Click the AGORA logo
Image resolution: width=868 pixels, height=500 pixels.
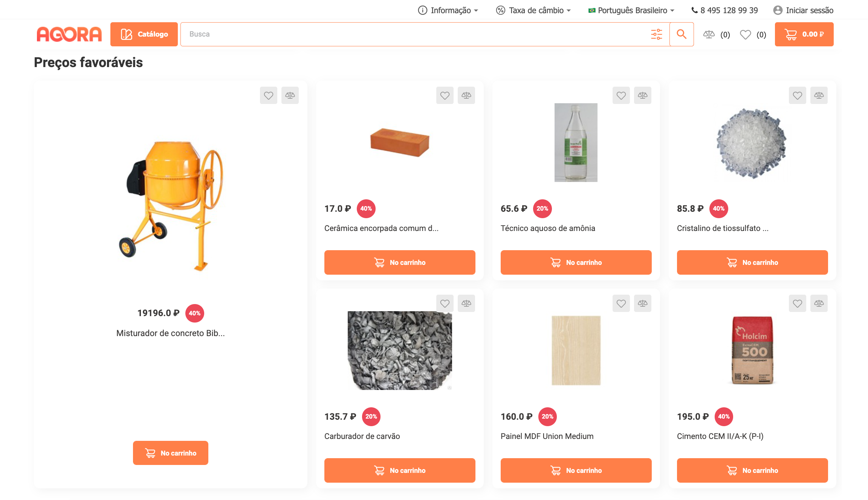pos(69,34)
